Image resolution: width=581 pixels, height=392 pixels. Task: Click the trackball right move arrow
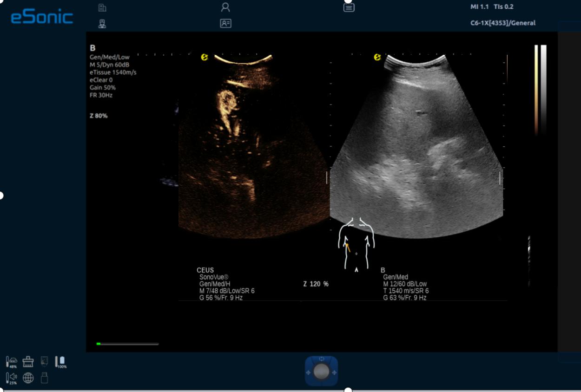point(334,372)
